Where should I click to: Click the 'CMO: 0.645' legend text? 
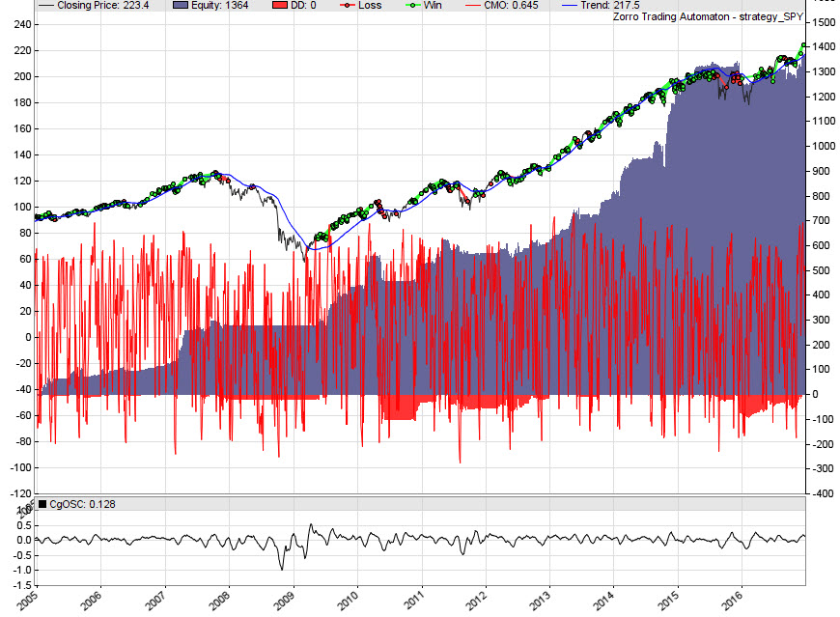coord(518,5)
